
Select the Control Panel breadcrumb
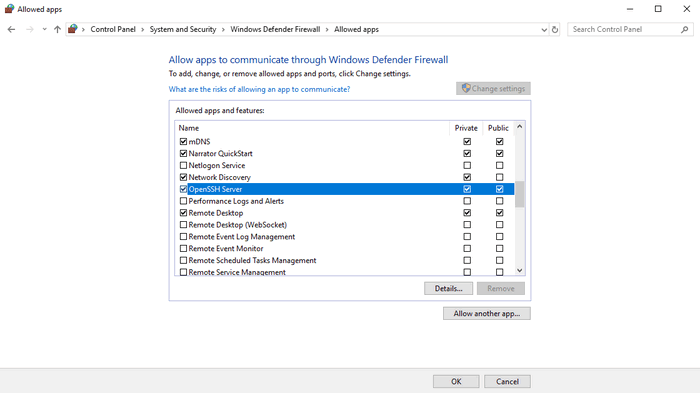[x=113, y=29]
